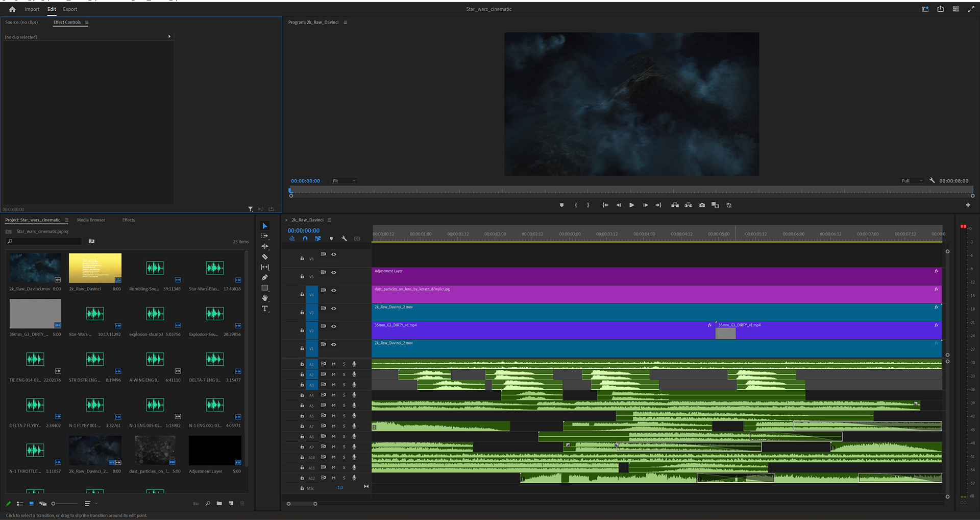Go to the Home screen
Viewport: 980px width, 520px height.
(12, 9)
